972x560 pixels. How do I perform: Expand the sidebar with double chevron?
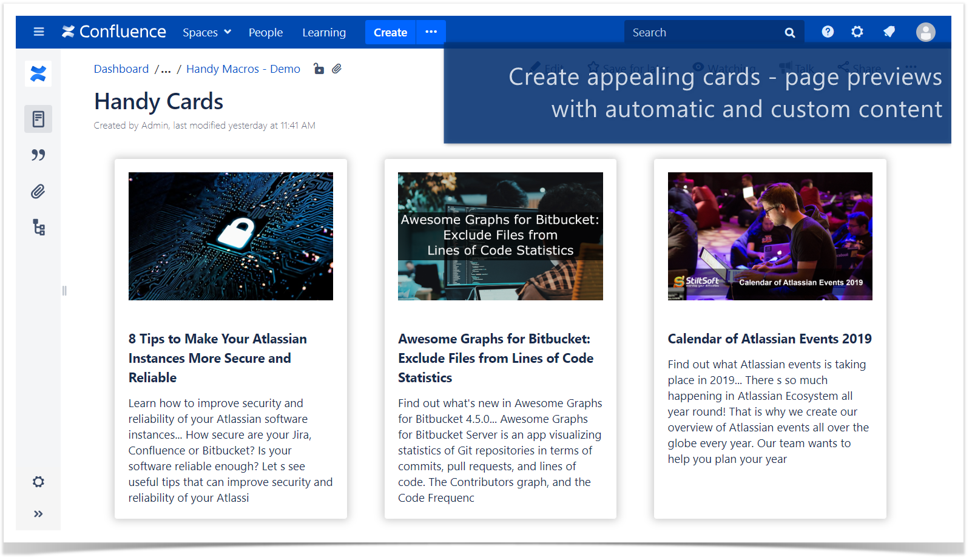pyautogui.click(x=38, y=514)
